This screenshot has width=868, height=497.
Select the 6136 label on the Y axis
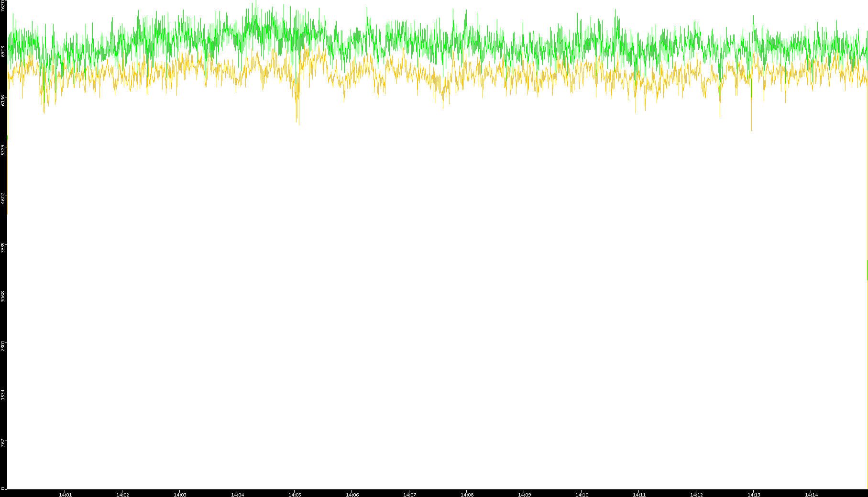[x=3, y=100]
